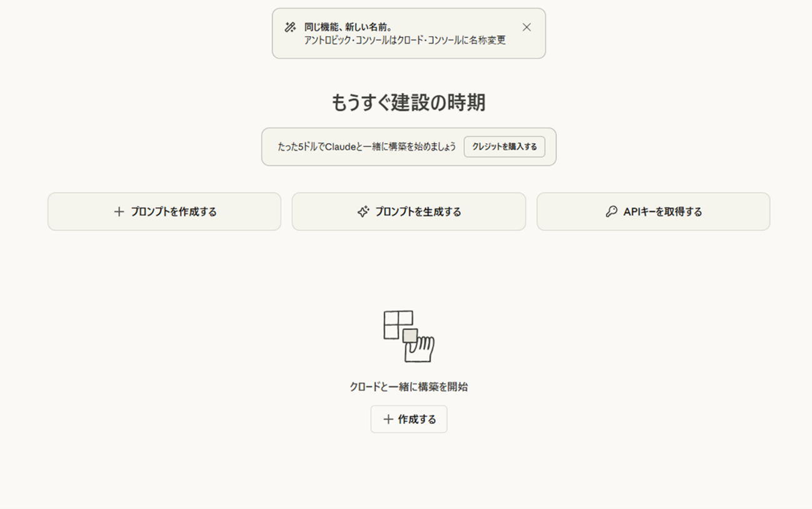Click the small shaded square in the illustration
This screenshot has width=812, height=509.
coord(409,336)
